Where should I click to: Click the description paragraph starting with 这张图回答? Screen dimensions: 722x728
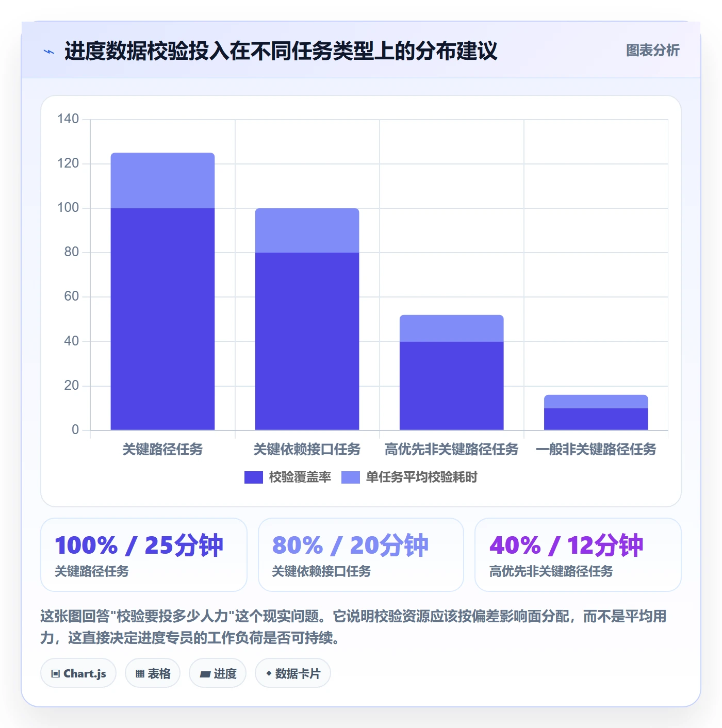354,627
